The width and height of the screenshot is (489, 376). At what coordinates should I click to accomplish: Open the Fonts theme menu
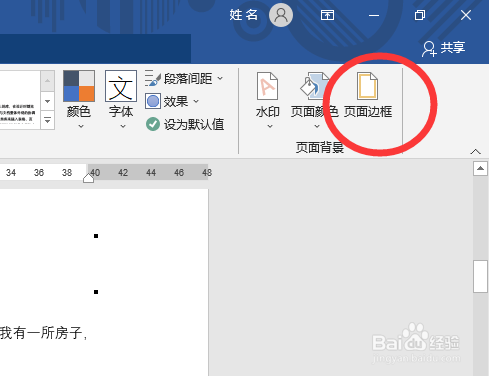point(121,99)
